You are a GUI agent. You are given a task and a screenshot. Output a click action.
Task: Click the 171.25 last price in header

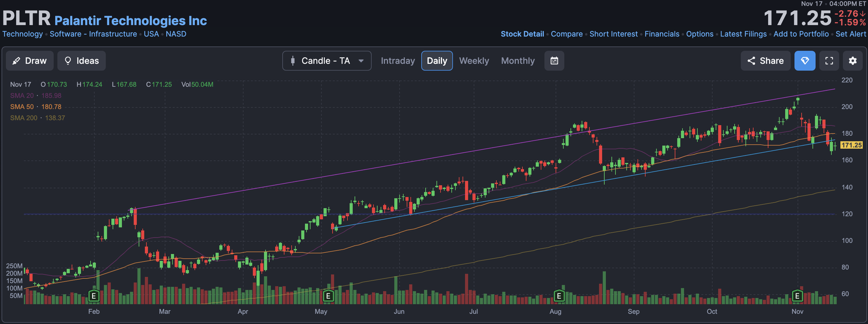pos(797,18)
